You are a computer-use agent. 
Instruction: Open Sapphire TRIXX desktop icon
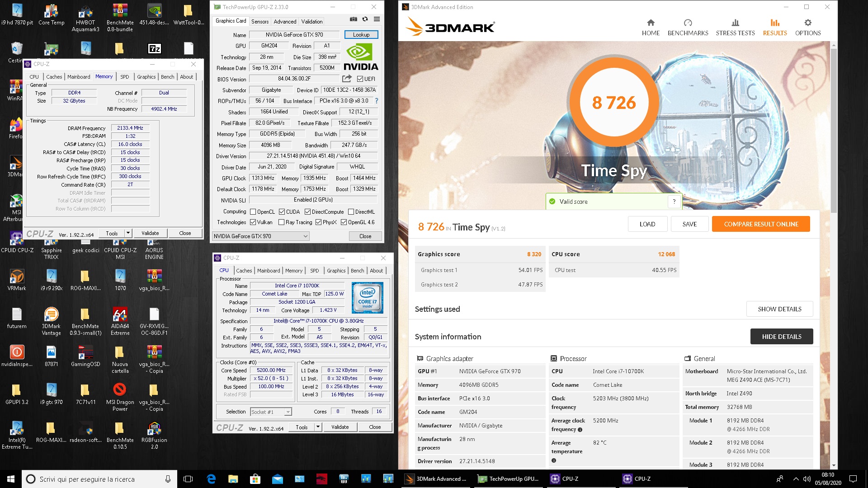coord(51,249)
